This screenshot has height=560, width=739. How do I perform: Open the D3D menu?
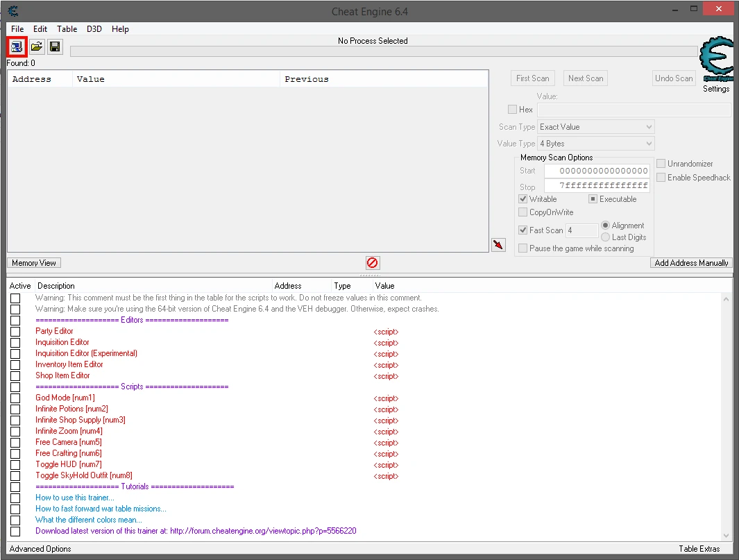[94, 29]
